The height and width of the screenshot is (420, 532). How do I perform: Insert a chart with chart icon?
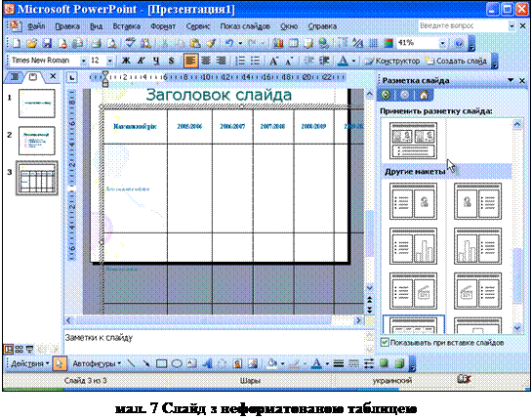(x=278, y=43)
